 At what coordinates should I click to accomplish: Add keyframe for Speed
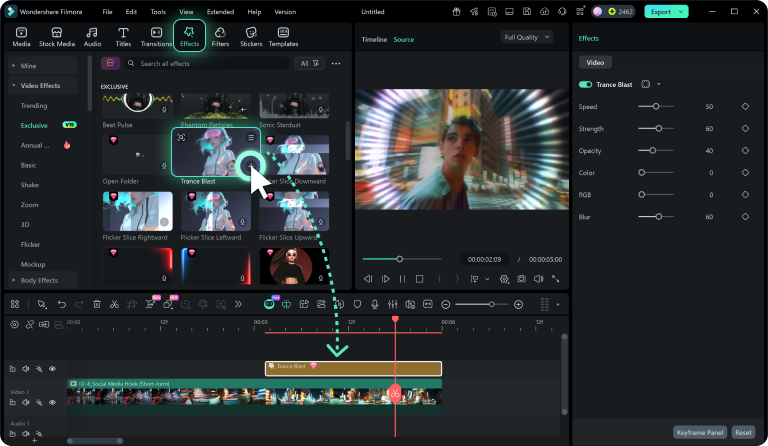[x=745, y=106]
